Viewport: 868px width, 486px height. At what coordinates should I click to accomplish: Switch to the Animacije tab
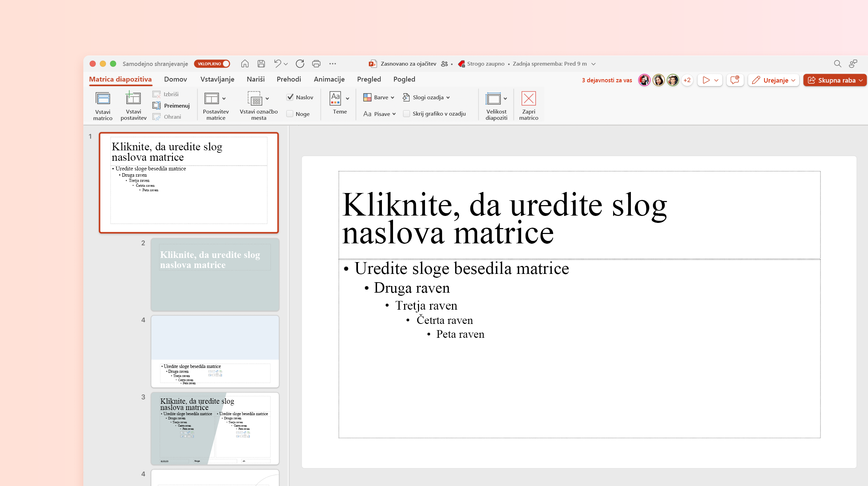tap(329, 79)
